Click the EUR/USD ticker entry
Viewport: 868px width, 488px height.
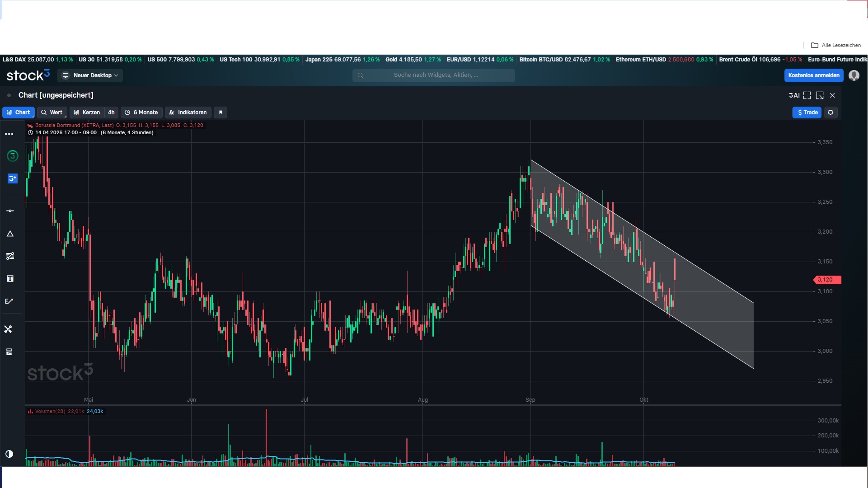(x=480, y=60)
